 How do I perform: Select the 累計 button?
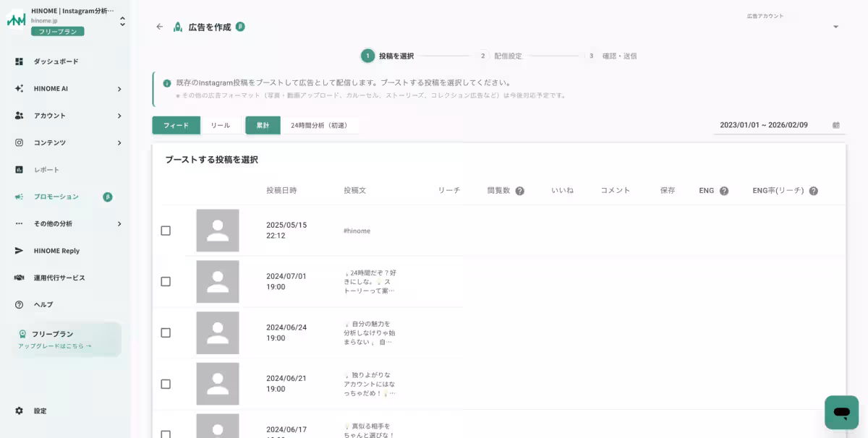(x=263, y=124)
